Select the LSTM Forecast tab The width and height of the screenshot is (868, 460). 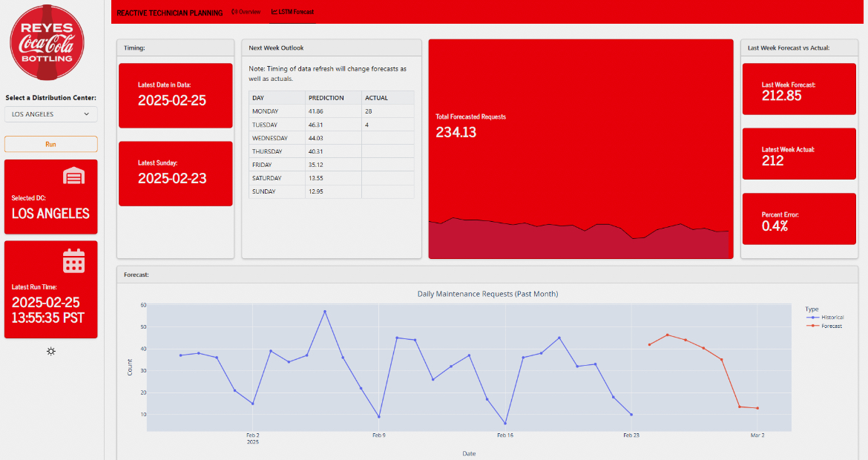(x=293, y=12)
